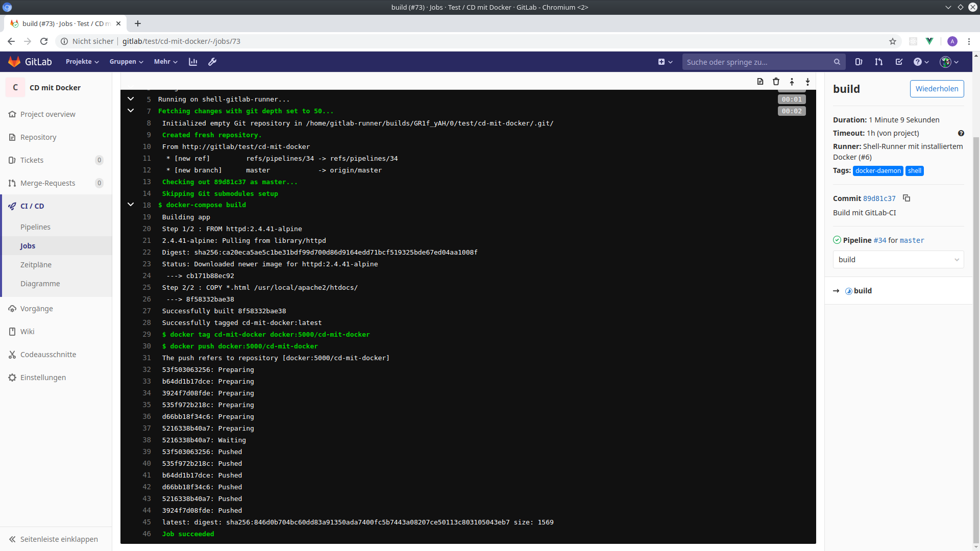Collapse the Running on shell-gitlab-runner section
The image size is (980, 551).
pyautogui.click(x=131, y=99)
